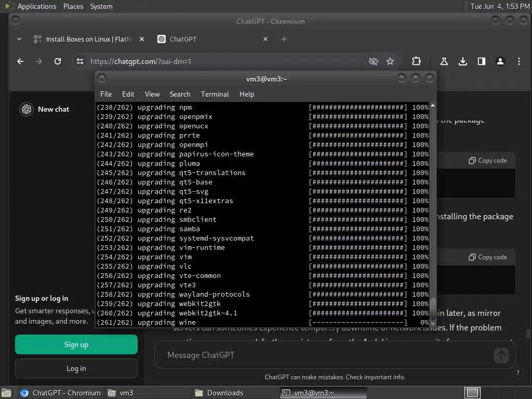The image size is (532, 399).
Task: Open the Downloads toolbar icon
Action: (x=463, y=61)
